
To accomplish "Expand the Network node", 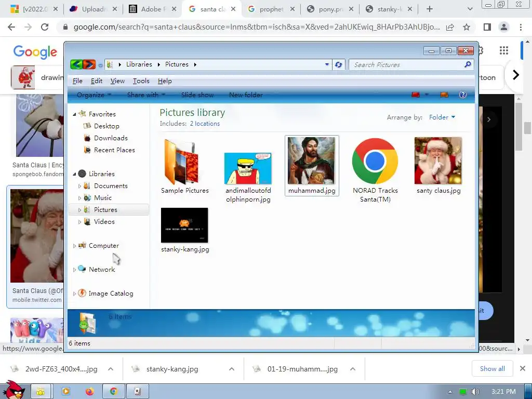I will point(74,270).
